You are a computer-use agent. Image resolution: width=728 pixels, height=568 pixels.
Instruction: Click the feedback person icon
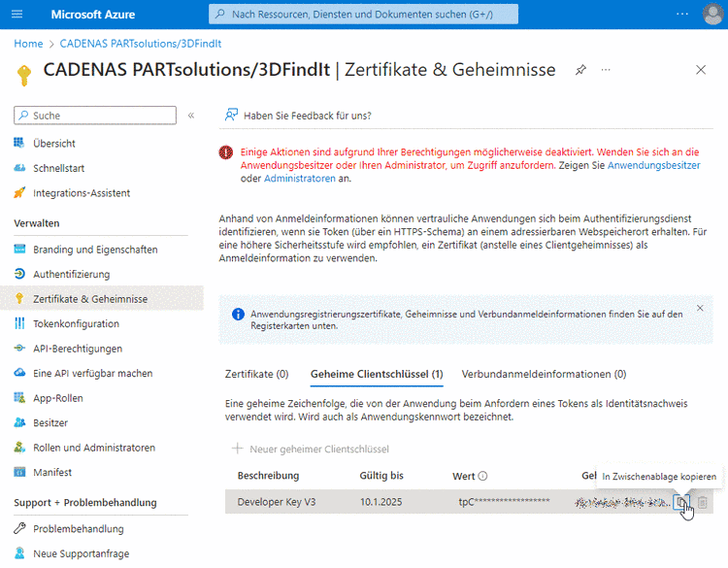(231, 115)
